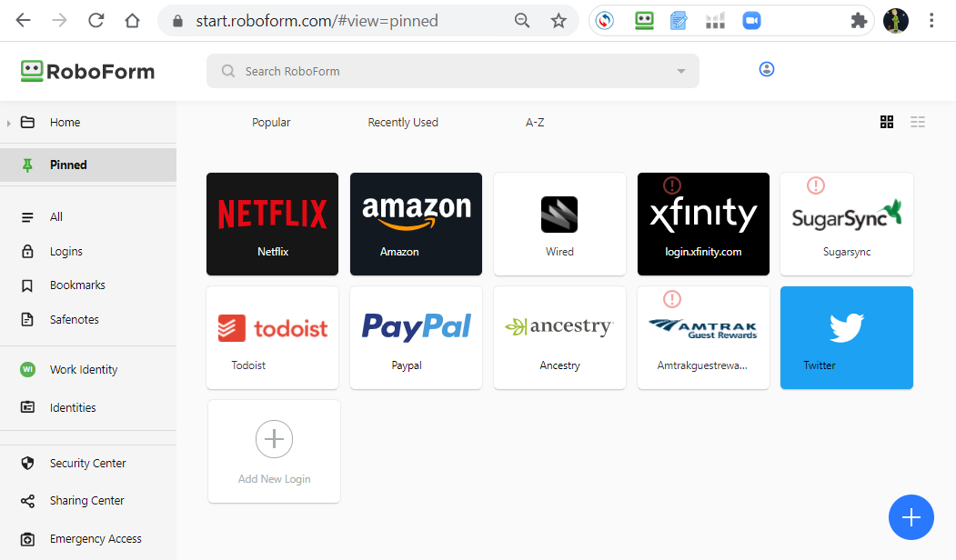This screenshot has height=560, width=956.
Task: Open the Sharing Center
Action: click(x=86, y=500)
